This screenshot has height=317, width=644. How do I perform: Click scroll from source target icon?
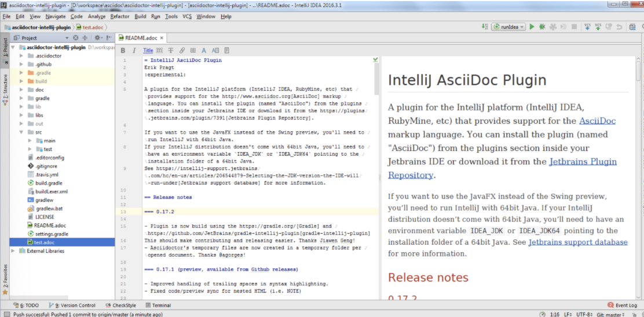tap(75, 38)
